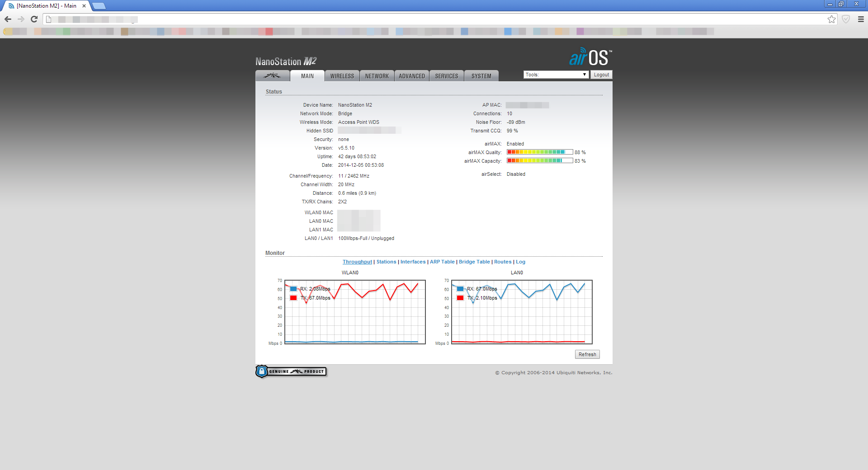Click the LAN0 throughput graph
The width and height of the screenshot is (868, 470).
[x=522, y=312]
